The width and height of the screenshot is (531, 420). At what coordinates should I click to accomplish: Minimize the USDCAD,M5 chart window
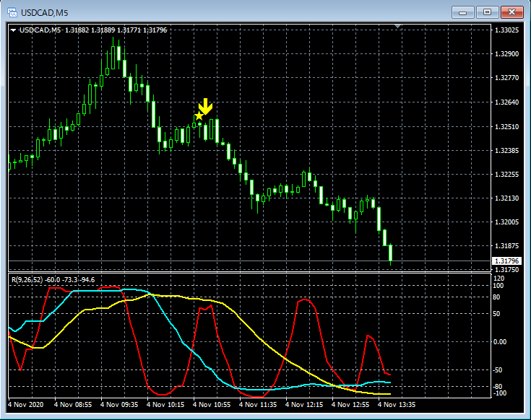[462, 12]
